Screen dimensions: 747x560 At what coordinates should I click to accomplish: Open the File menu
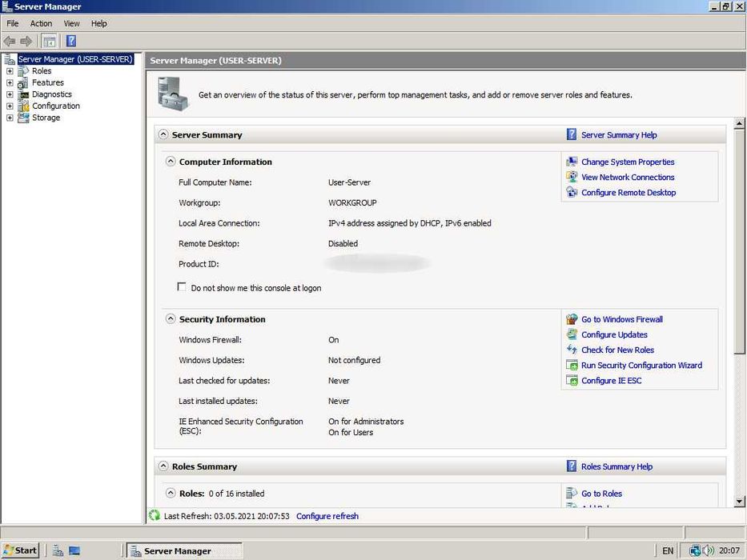(13, 23)
